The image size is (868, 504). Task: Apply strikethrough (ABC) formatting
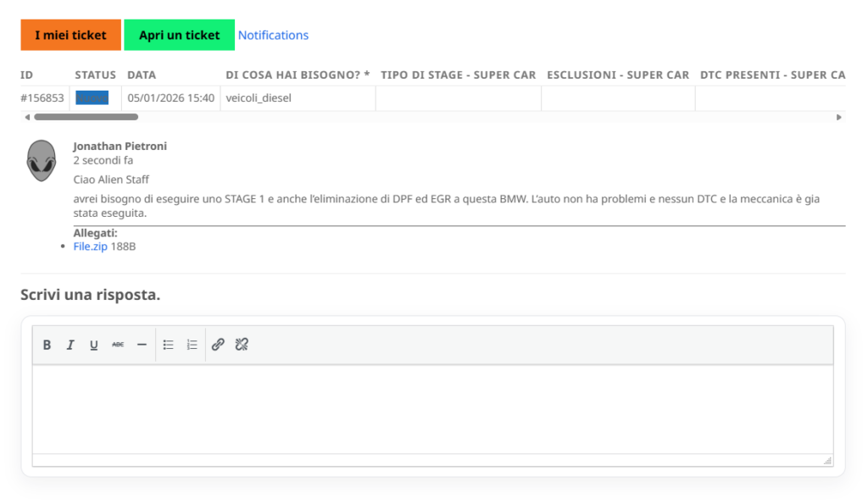click(118, 345)
